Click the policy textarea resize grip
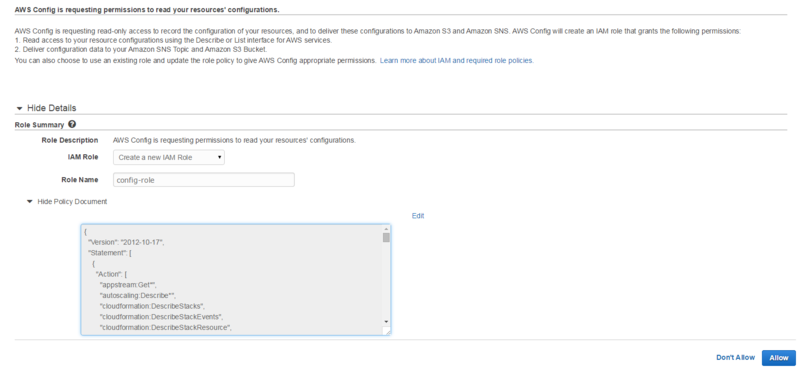 [x=386, y=331]
